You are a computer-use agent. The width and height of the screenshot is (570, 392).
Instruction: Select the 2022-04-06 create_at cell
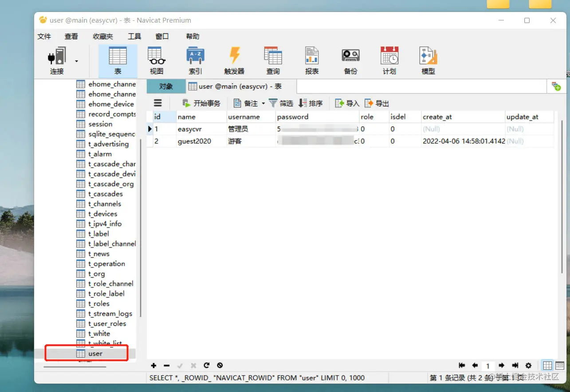[x=463, y=141]
